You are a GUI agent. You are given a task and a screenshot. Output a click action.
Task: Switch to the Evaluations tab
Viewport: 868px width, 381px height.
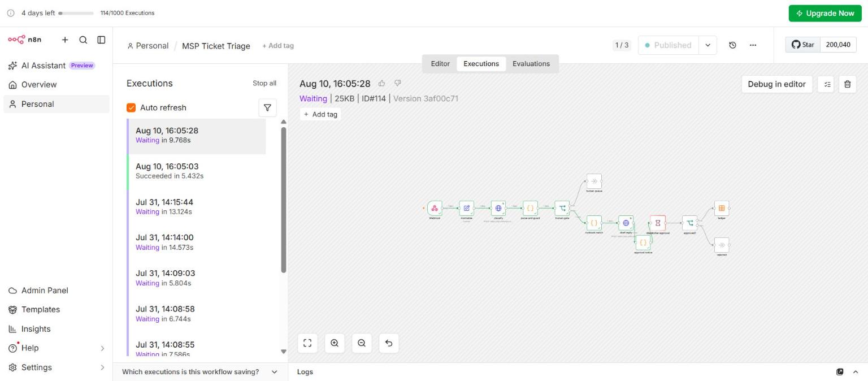[531, 64]
